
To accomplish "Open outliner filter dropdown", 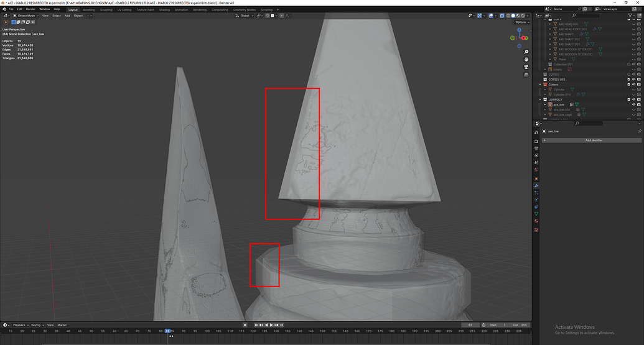I will tap(631, 16).
